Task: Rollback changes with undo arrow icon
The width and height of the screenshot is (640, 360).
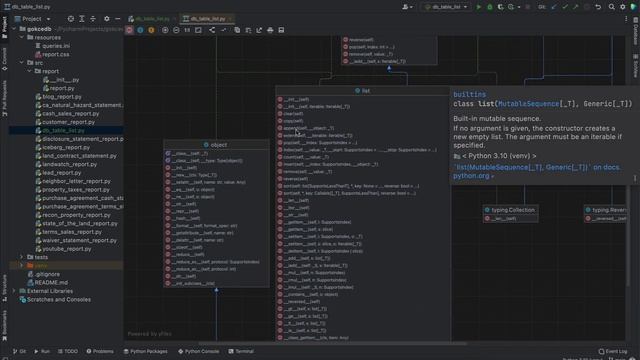Action: pos(598,7)
